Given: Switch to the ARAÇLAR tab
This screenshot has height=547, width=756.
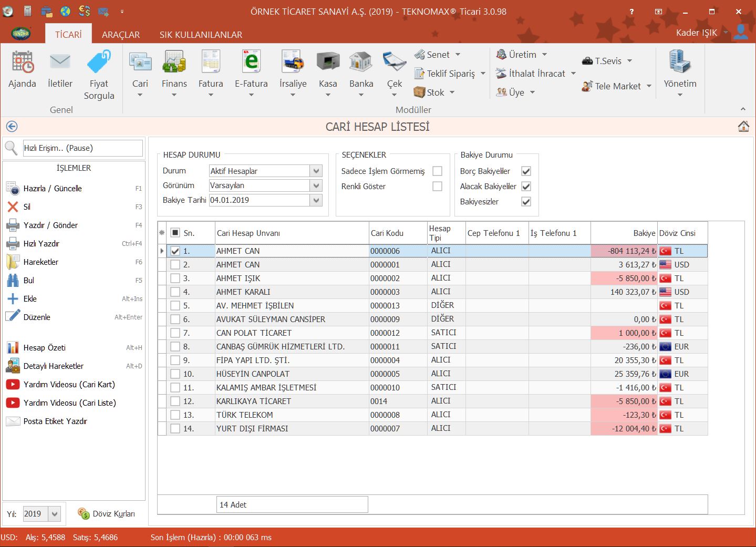Looking at the screenshot, I should [121, 35].
